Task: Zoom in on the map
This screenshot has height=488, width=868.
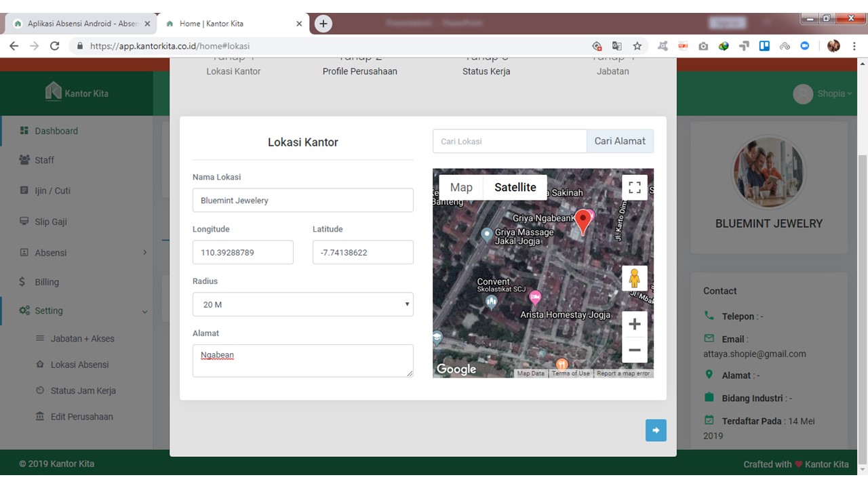Action: point(634,324)
